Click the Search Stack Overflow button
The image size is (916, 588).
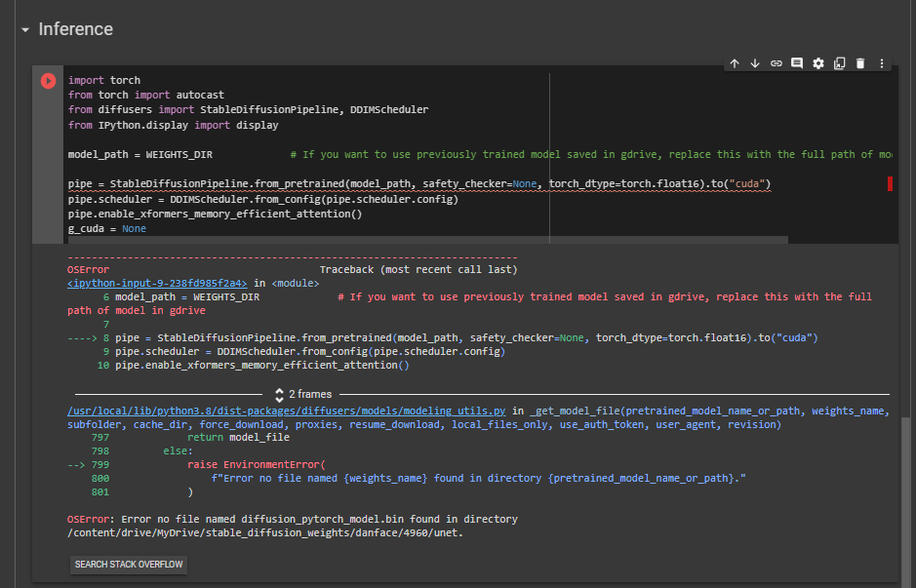[x=130, y=565]
